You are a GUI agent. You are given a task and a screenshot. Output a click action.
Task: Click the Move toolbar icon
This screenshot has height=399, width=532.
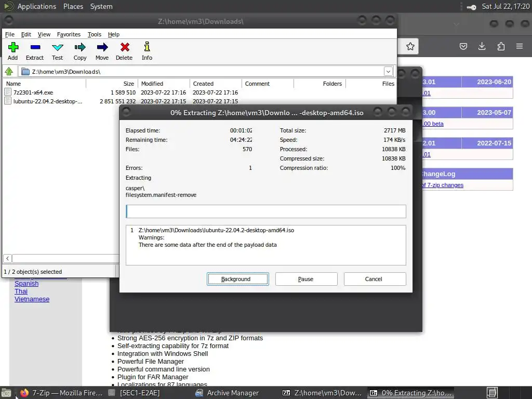click(102, 51)
